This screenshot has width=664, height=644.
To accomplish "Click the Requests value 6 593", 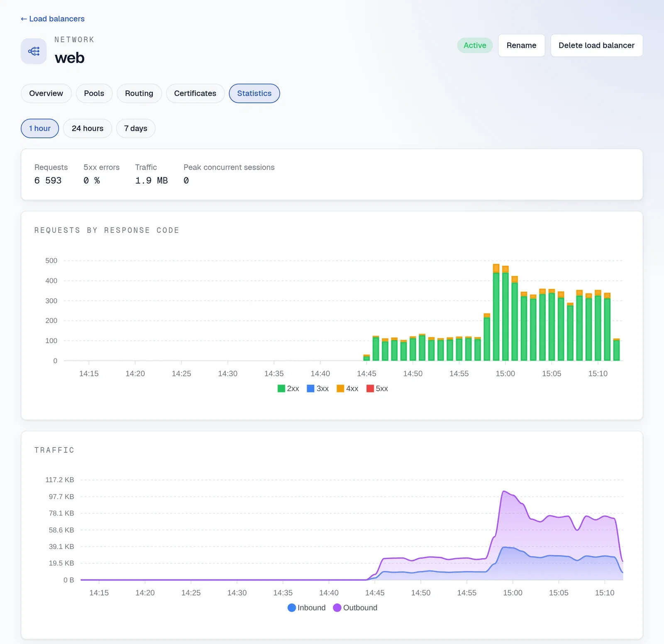I will tap(48, 181).
